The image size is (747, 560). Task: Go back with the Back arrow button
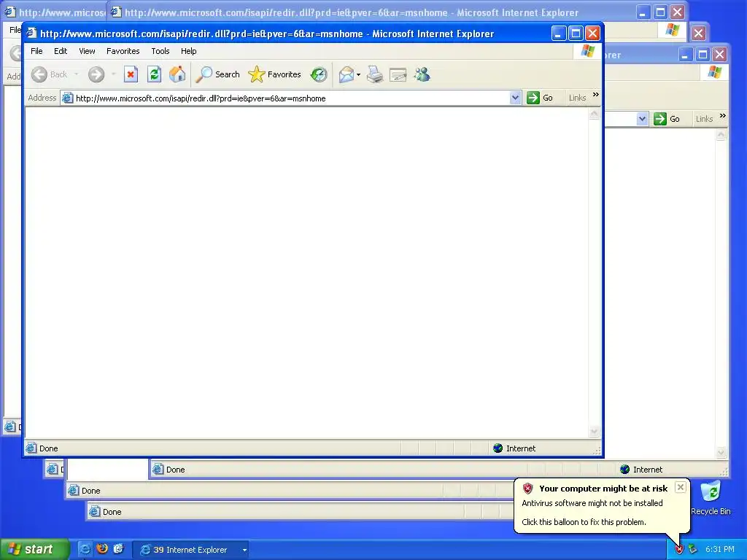pyautogui.click(x=50, y=74)
